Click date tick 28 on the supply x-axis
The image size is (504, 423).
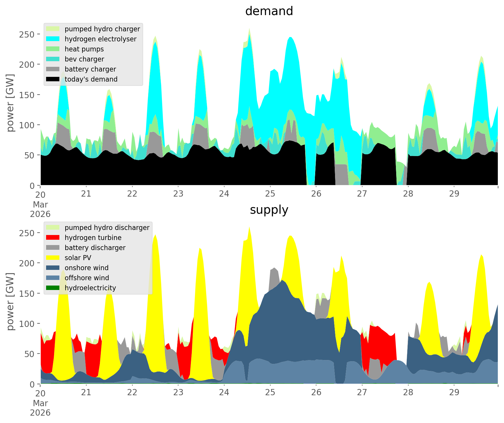(408, 393)
